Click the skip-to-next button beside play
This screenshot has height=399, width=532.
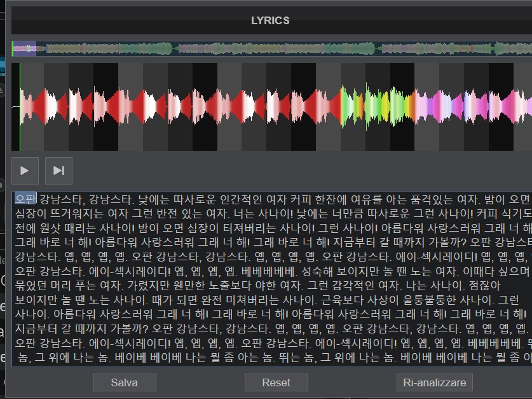tap(58, 171)
